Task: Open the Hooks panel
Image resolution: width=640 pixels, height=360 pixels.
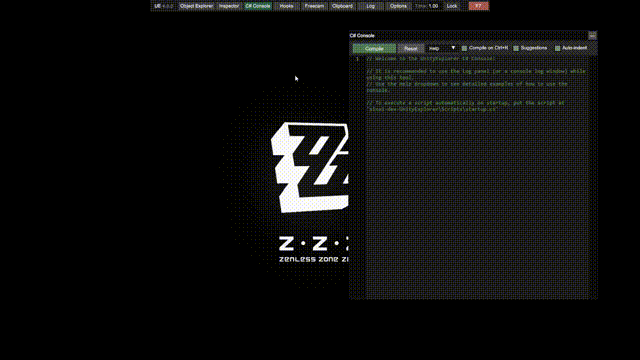Action: (287, 6)
